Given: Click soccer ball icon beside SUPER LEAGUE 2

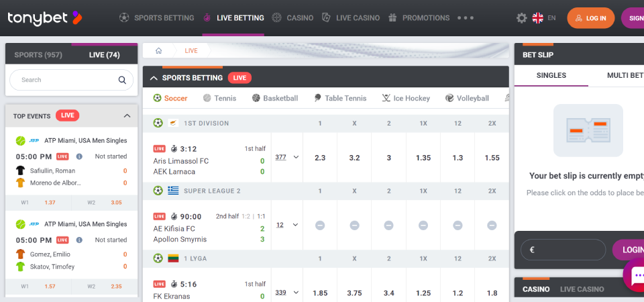Looking at the screenshot, I should (158, 191).
